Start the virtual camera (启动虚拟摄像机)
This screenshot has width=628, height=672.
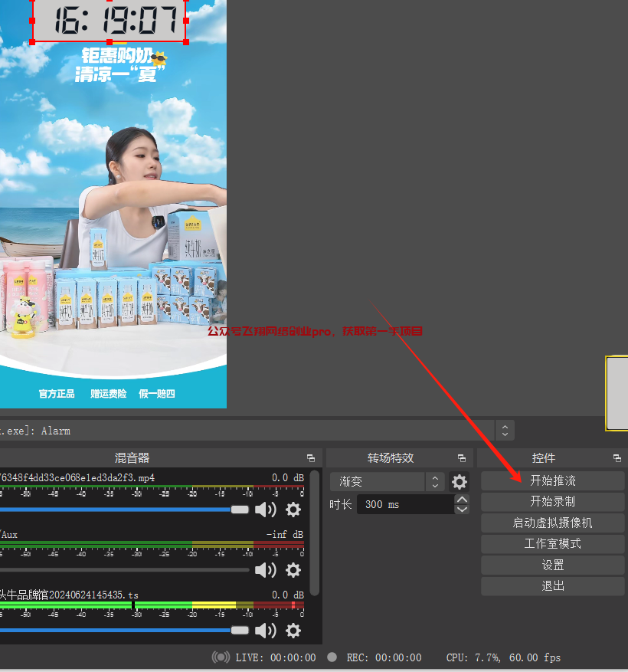[552, 523]
